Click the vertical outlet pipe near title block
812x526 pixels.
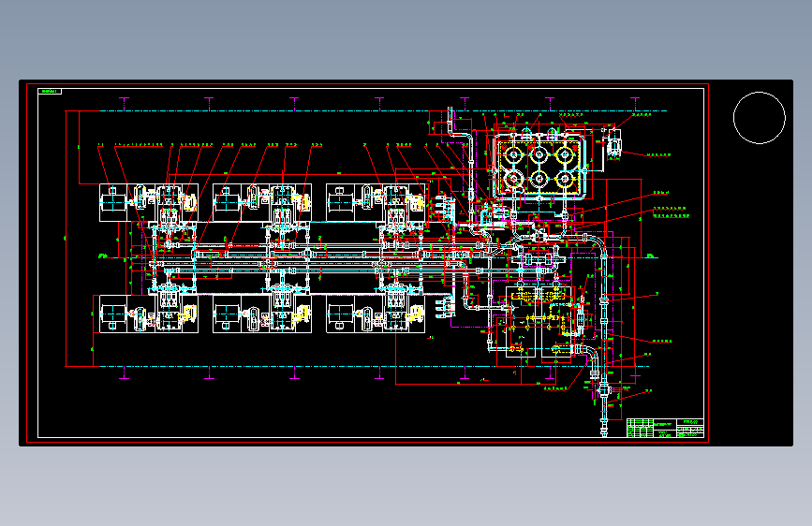[x=604, y=410]
